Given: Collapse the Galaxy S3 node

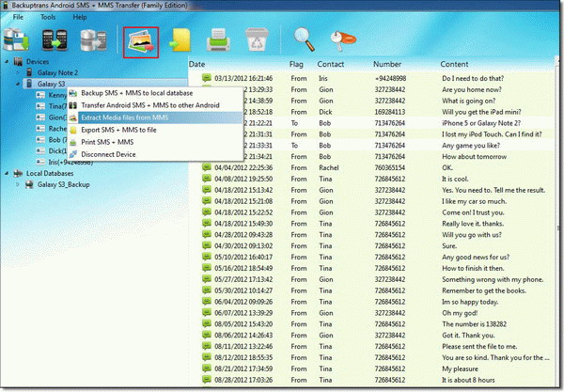Looking at the screenshot, I should (x=18, y=85).
